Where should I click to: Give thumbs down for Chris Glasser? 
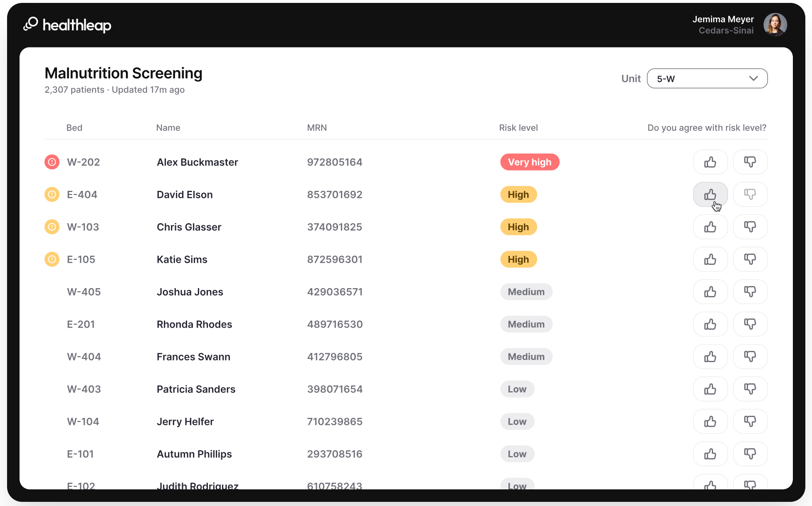click(750, 227)
